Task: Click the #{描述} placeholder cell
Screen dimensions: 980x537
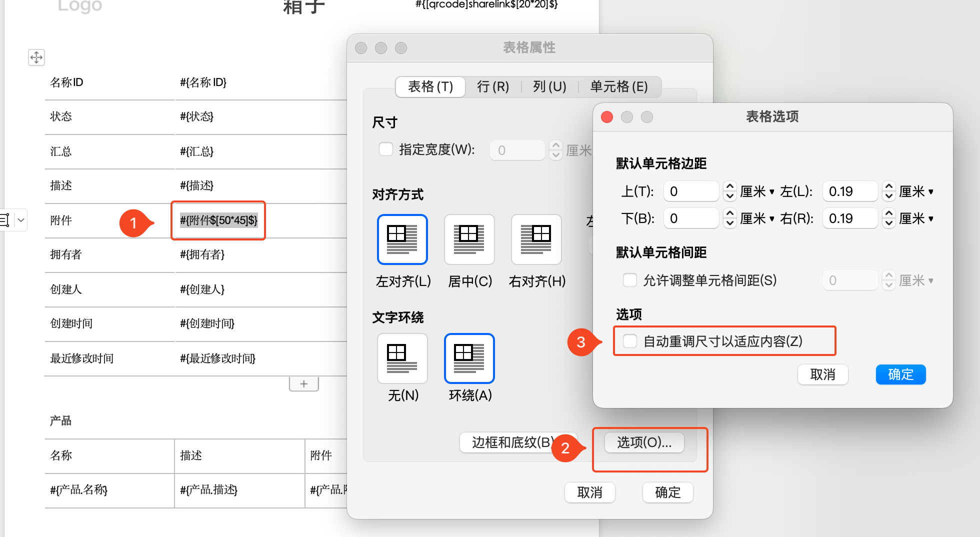Action: 196,185
